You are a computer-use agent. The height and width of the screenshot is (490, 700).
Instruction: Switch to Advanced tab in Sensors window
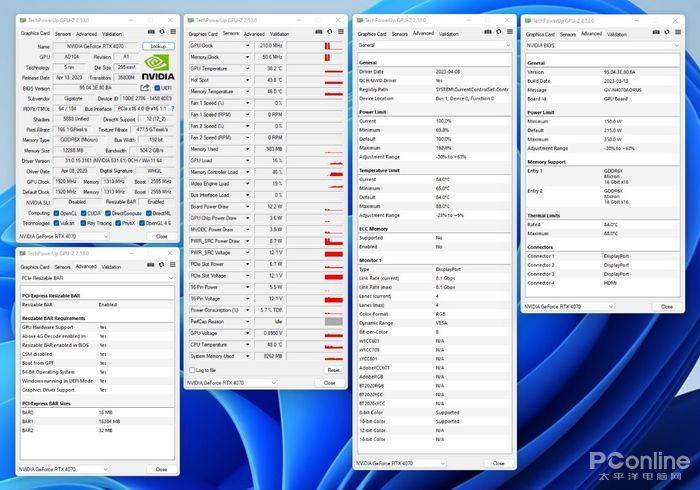coord(254,34)
